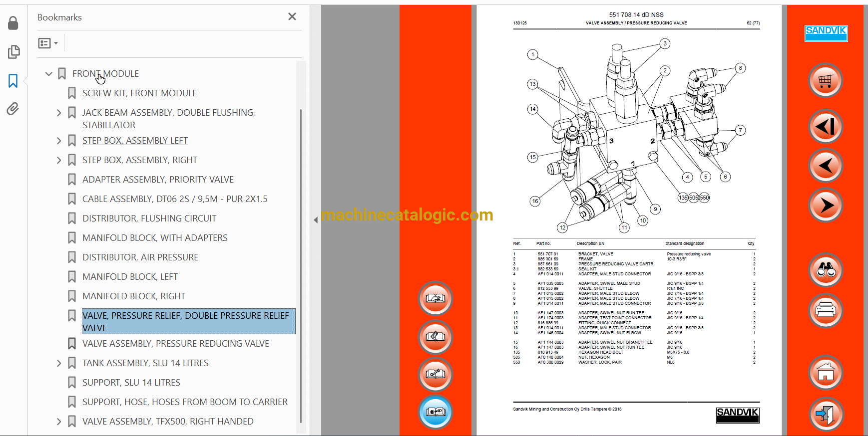This screenshot has height=436, width=868.
Task: Open the attachments paperclip panel
Action: click(x=13, y=109)
